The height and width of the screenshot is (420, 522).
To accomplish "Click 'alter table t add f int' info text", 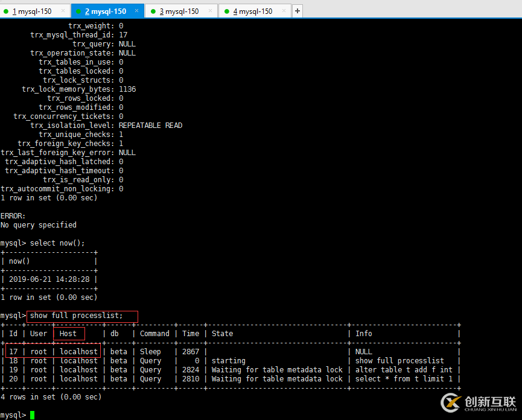I will pyautogui.click(x=404, y=370).
